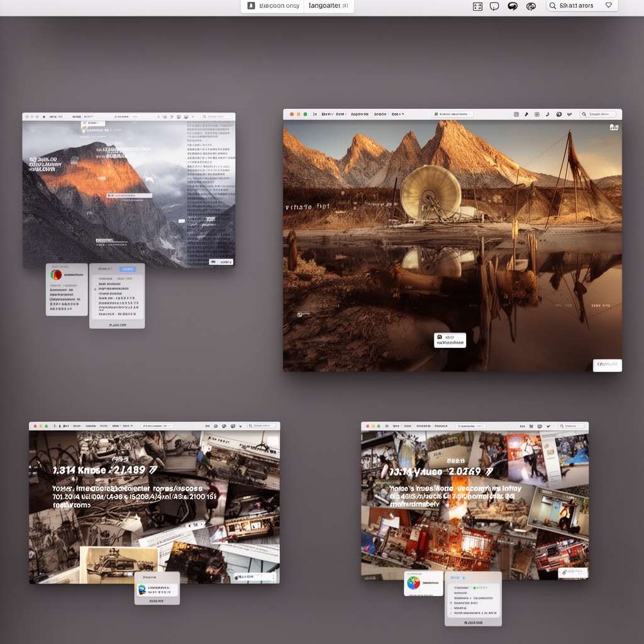Click the heart-shaped arrow inside top search field
This screenshot has height=644, width=644.
pos(609,5)
